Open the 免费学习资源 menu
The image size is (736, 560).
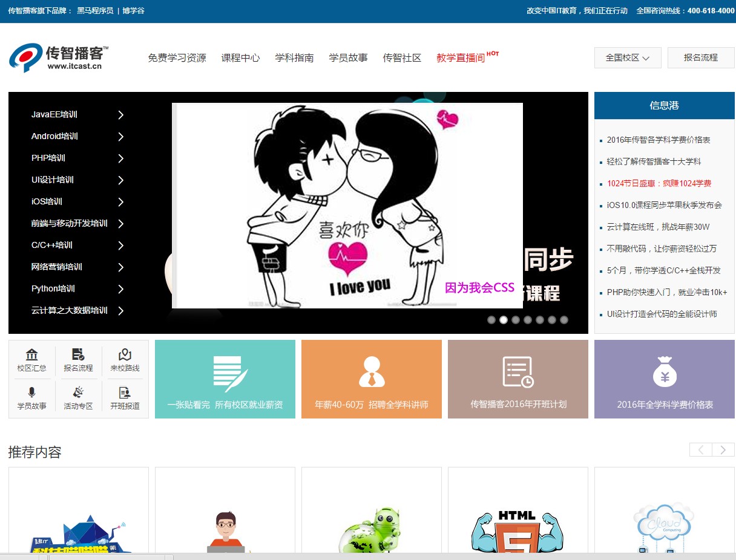[177, 58]
